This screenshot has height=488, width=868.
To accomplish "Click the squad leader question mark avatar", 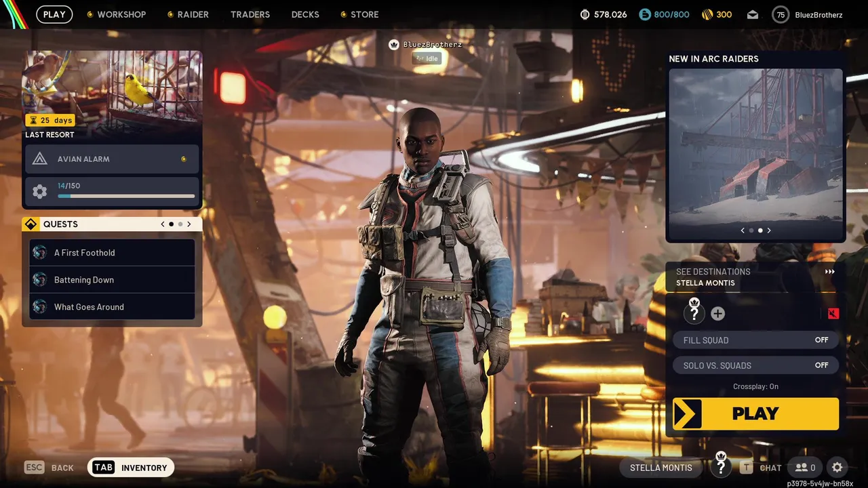I will [x=694, y=312].
